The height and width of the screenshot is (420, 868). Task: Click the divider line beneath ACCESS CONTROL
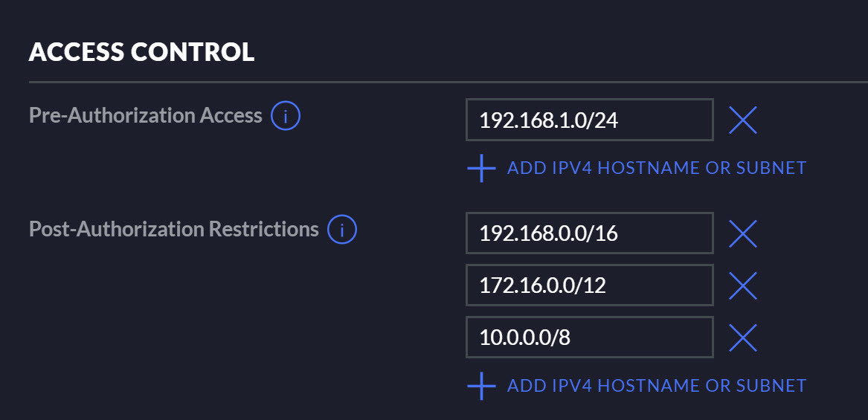[446, 81]
